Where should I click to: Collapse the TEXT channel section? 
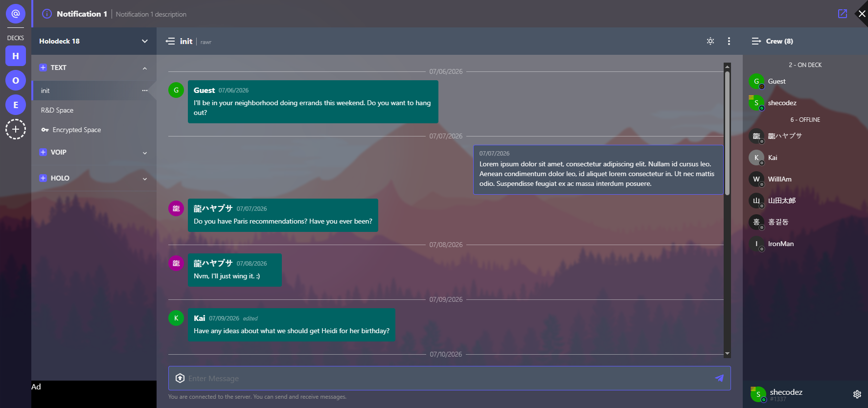(145, 68)
